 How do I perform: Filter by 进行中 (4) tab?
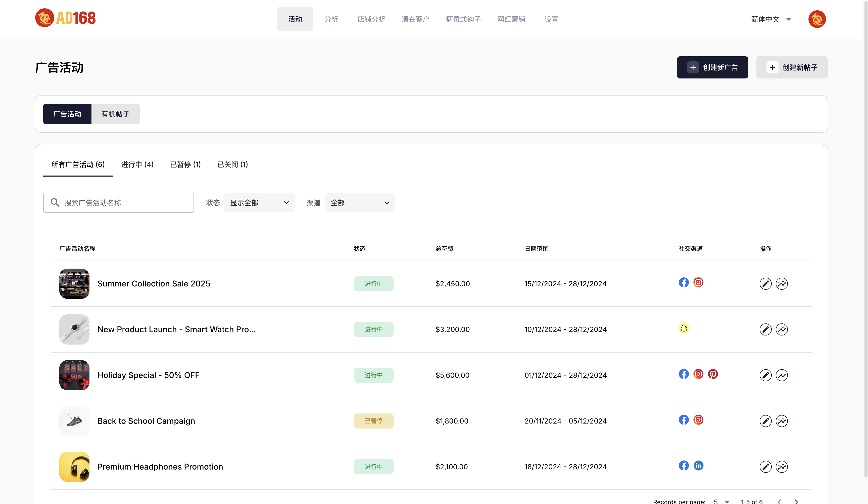coord(137,164)
